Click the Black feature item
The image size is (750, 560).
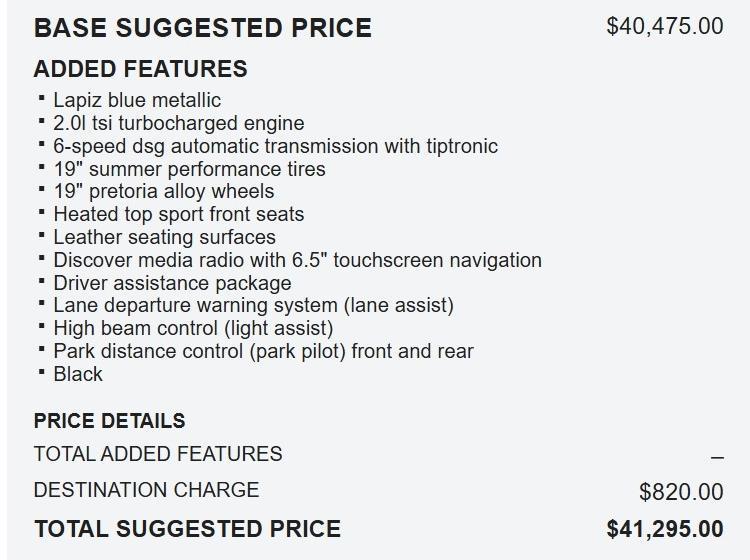tap(78, 374)
